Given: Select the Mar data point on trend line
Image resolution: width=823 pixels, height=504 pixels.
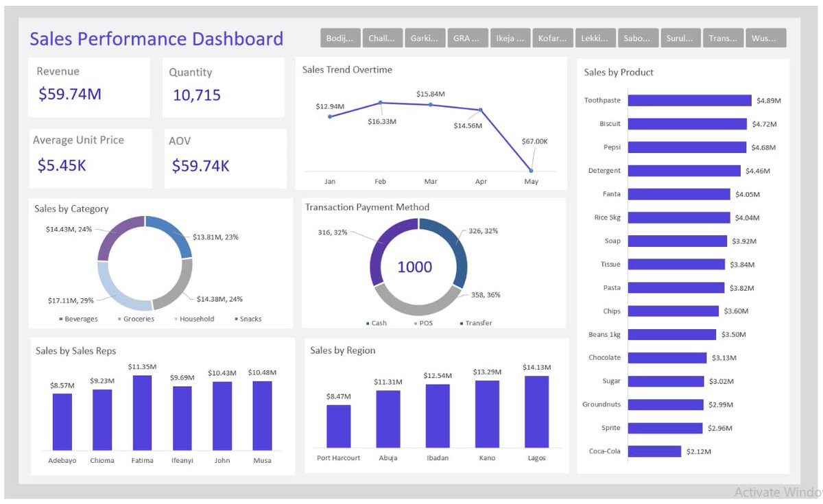Looking at the screenshot, I should (431, 105).
